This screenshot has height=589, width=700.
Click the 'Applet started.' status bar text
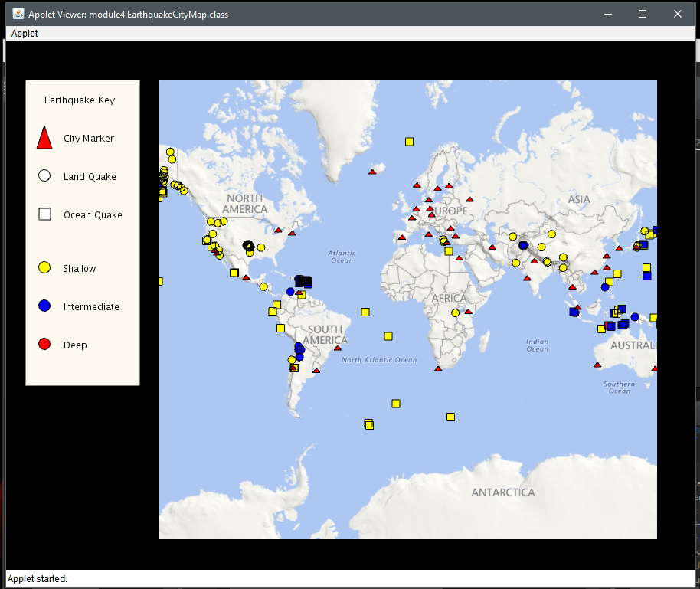point(37,578)
